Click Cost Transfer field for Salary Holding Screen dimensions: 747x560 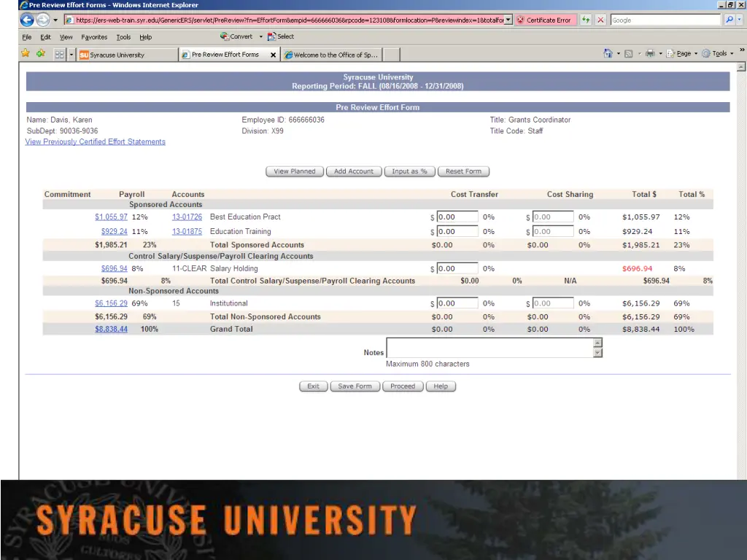[x=457, y=268]
